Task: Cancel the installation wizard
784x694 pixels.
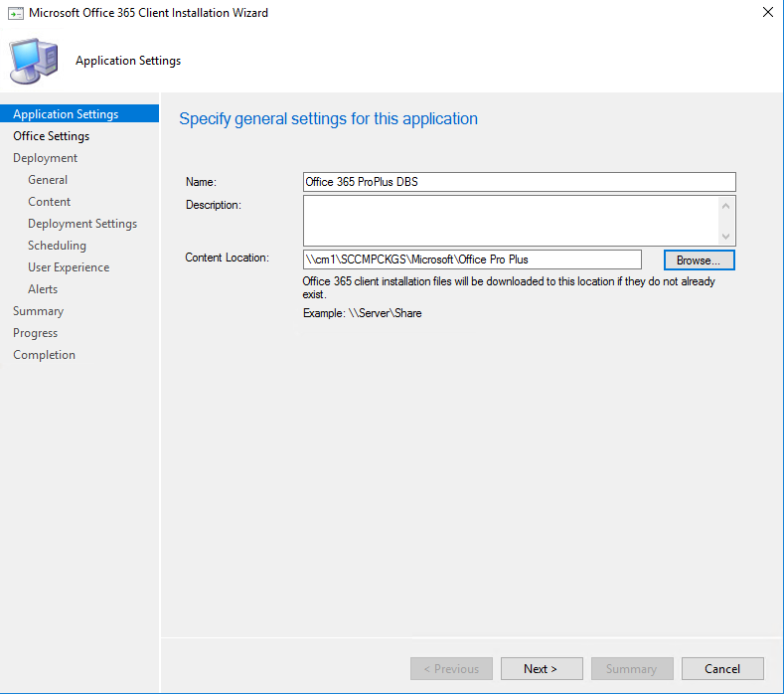Action: 723,669
